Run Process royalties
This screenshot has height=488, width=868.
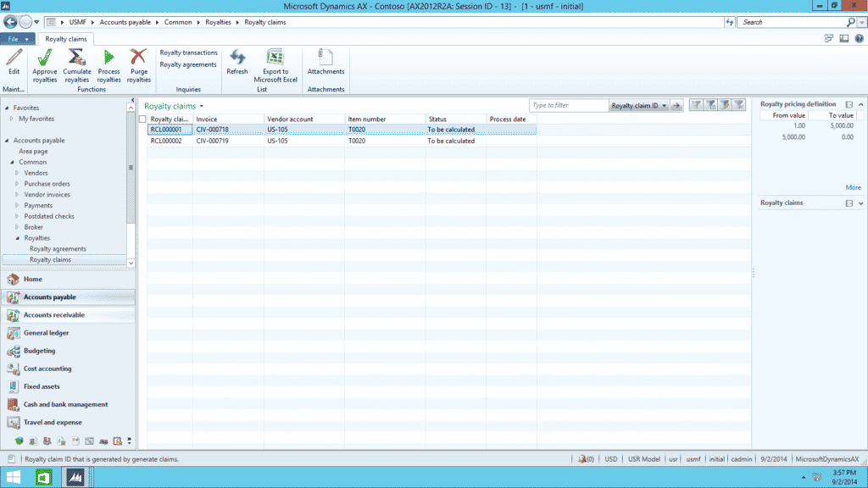pos(108,66)
